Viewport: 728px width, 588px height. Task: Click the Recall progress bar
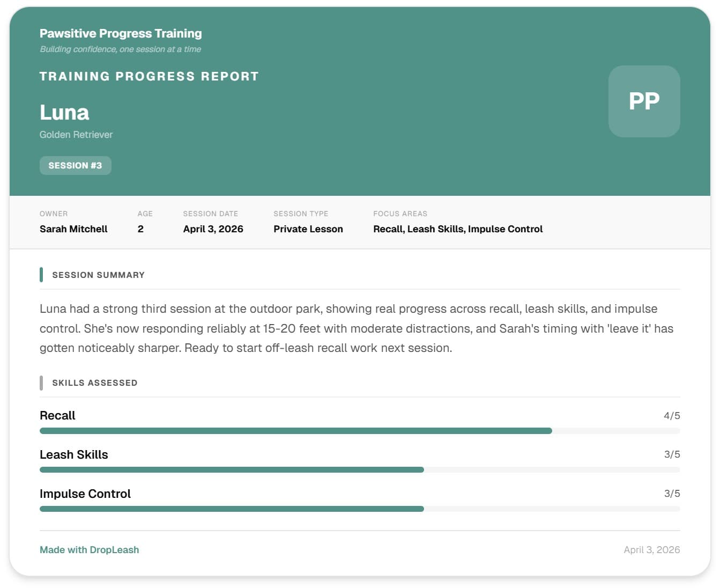click(x=360, y=431)
